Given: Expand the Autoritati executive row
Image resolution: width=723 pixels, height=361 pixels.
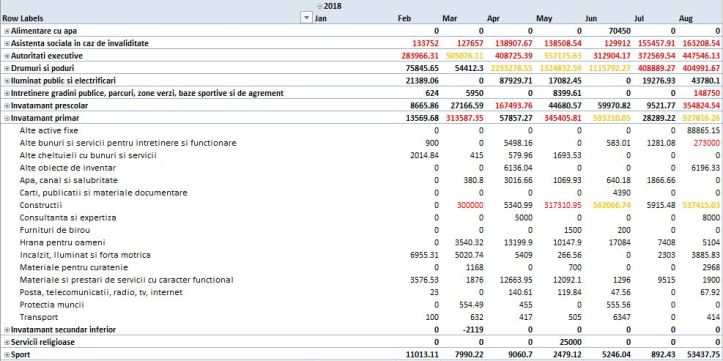Looking at the screenshot, I should point(6,56).
